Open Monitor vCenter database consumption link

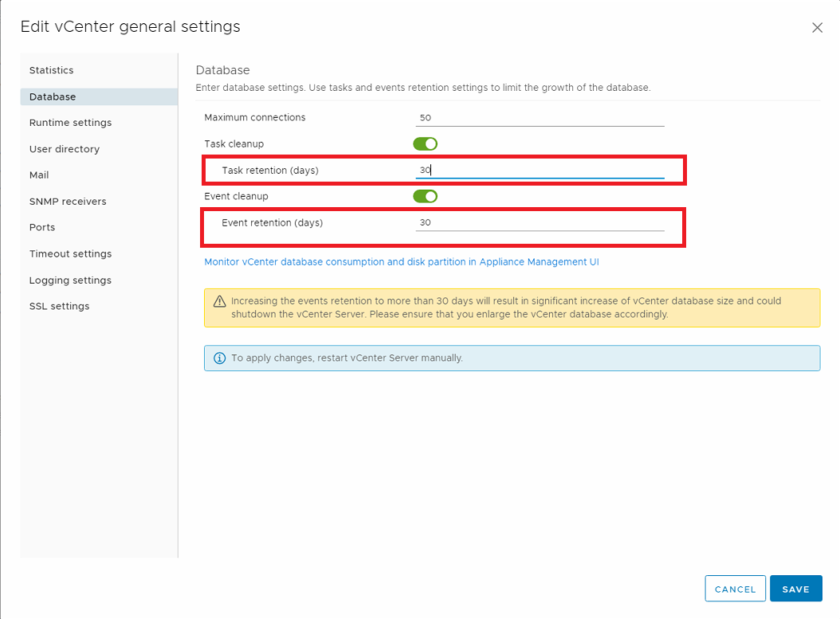pos(402,262)
